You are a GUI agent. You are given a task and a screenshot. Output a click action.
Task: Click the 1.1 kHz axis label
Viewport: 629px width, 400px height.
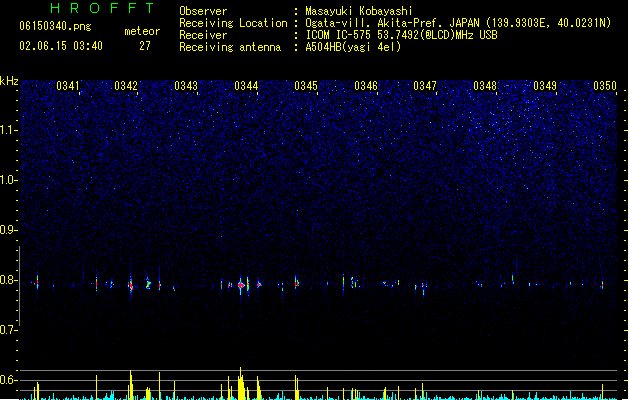pos(9,130)
